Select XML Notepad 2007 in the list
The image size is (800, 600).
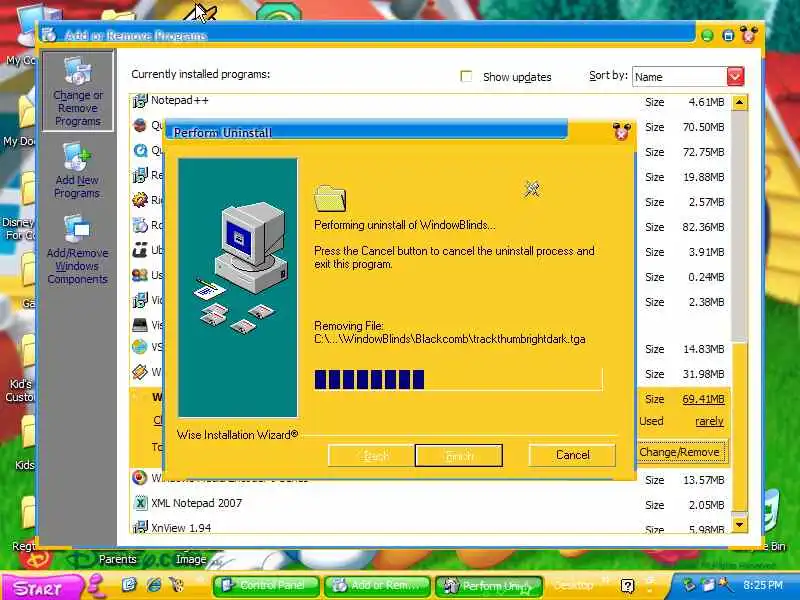196,503
